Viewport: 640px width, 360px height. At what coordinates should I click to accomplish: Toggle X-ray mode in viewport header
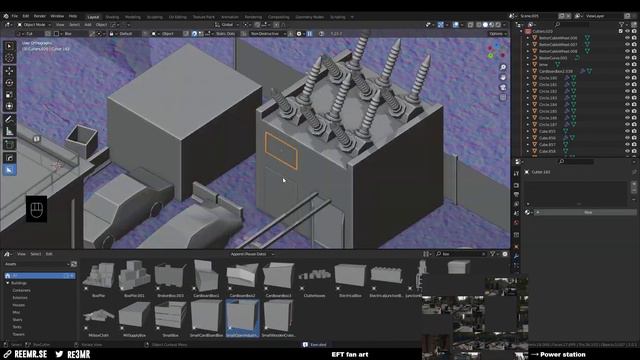tap(470, 25)
